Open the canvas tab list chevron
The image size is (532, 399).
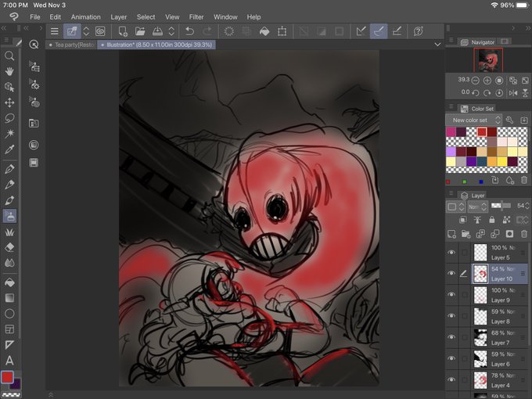[x=437, y=45]
